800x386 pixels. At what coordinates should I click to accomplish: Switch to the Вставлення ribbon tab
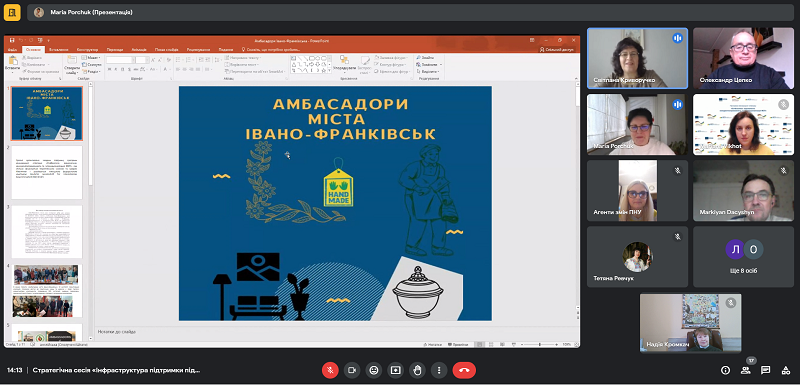point(59,49)
